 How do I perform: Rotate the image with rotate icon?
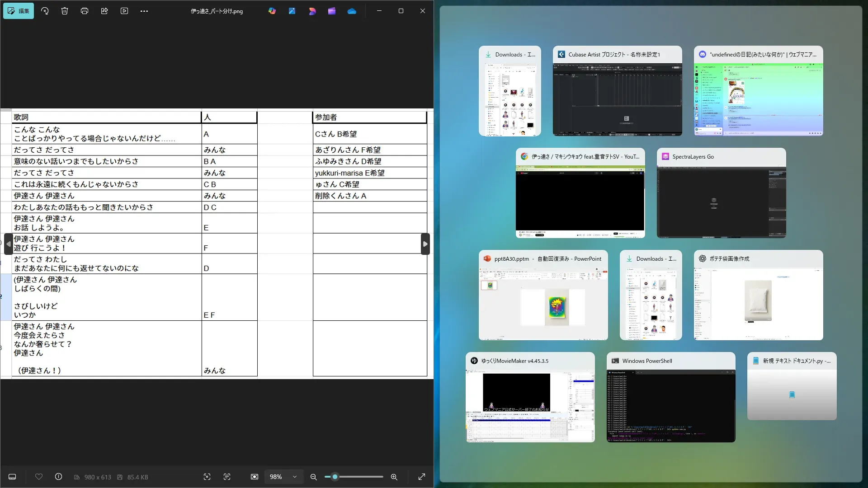45,11
